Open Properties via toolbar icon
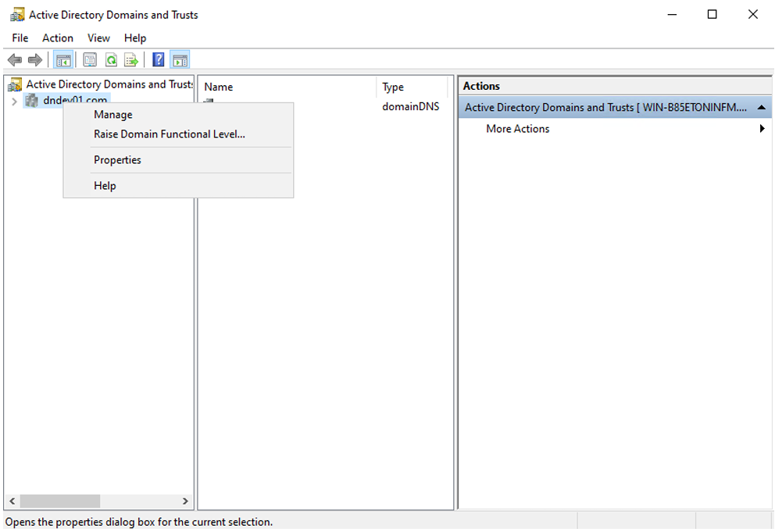775x532 pixels. [x=90, y=60]
